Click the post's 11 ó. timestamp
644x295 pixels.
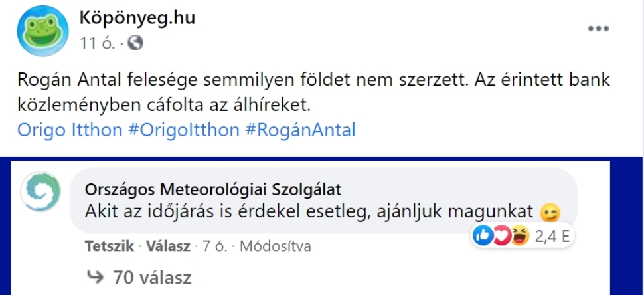pyautogui.click(x=98, y=44)
